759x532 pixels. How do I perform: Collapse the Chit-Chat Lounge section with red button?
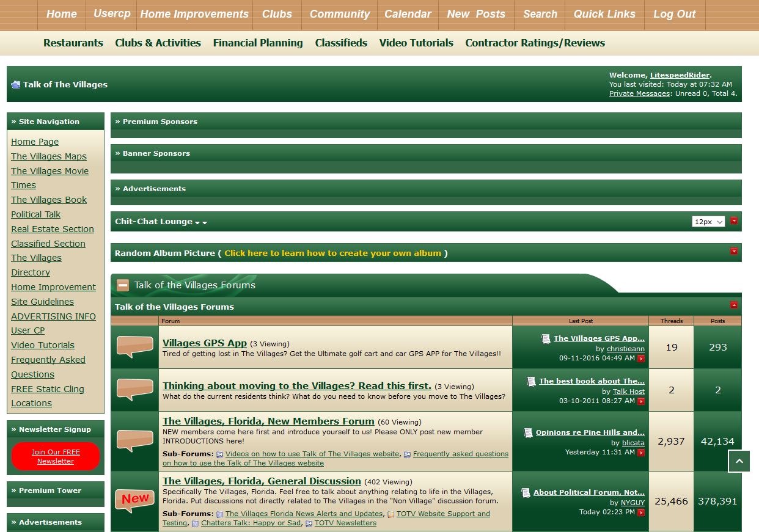[x=734, y=221]
